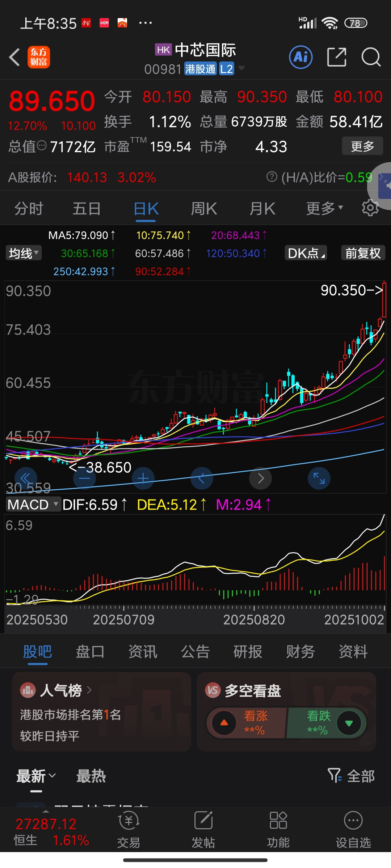Open the 功能 functions icon

point(278,830)
